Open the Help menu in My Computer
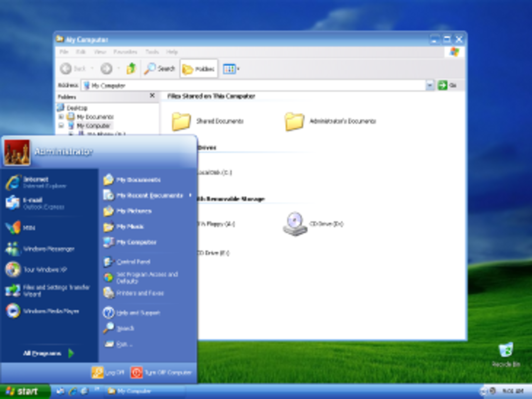 172,52
